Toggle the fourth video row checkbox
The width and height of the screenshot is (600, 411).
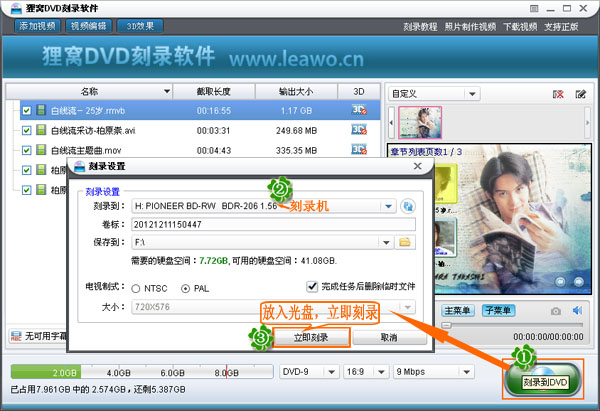[26, 170]
